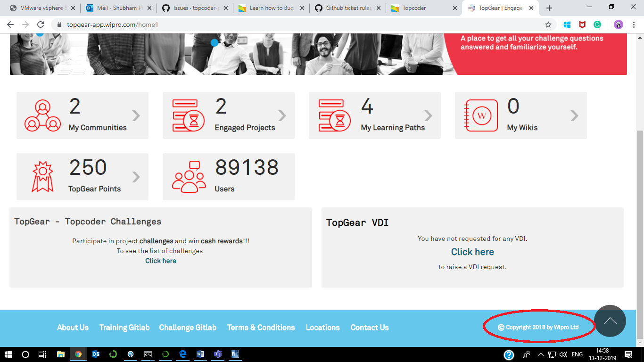Open the Locations footer link

[x=322, y=328]
